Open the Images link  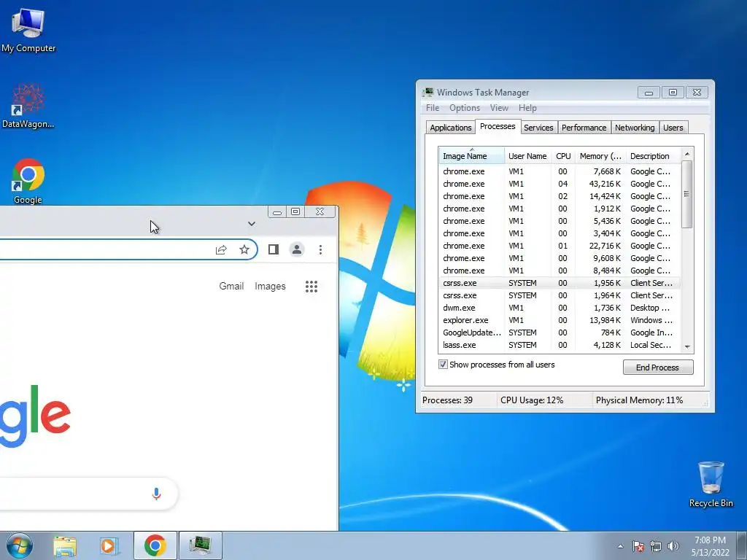[x=270, y=286]
